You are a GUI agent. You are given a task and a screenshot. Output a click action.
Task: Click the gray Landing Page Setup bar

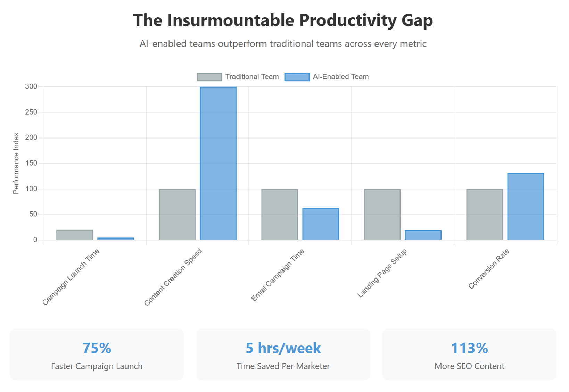pos(382,215)
